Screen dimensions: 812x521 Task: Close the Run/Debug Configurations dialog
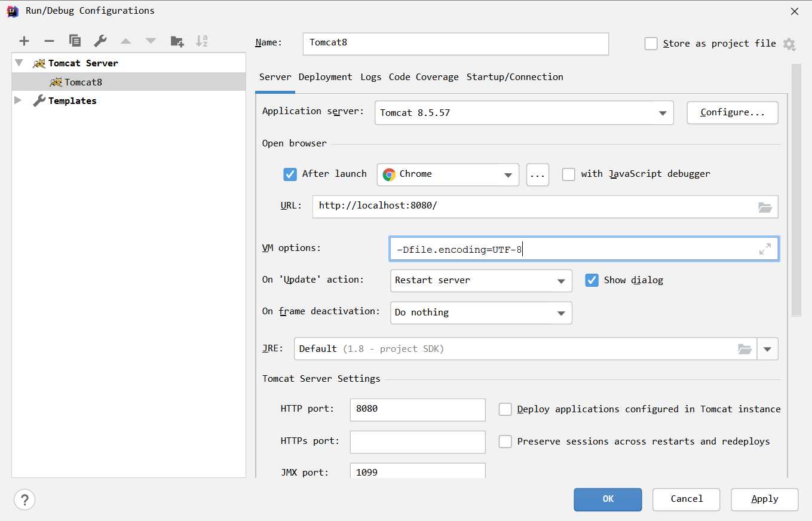coord(794,11)
